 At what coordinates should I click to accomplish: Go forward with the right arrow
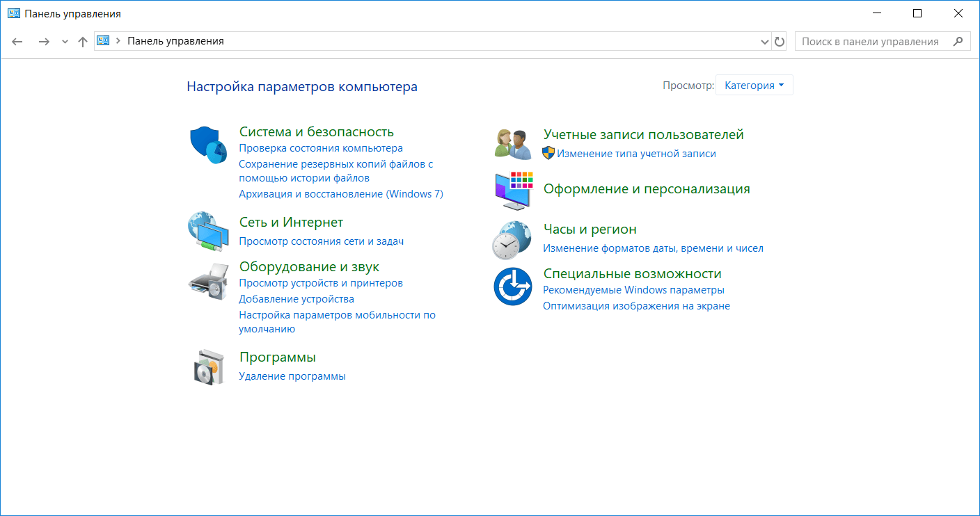pos(44,42)
